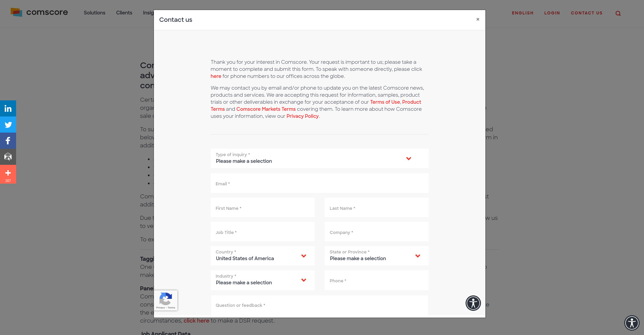The image size is (644, 335).
Task: Open the Privacy Policy link
Action: [x=303, y=116]
